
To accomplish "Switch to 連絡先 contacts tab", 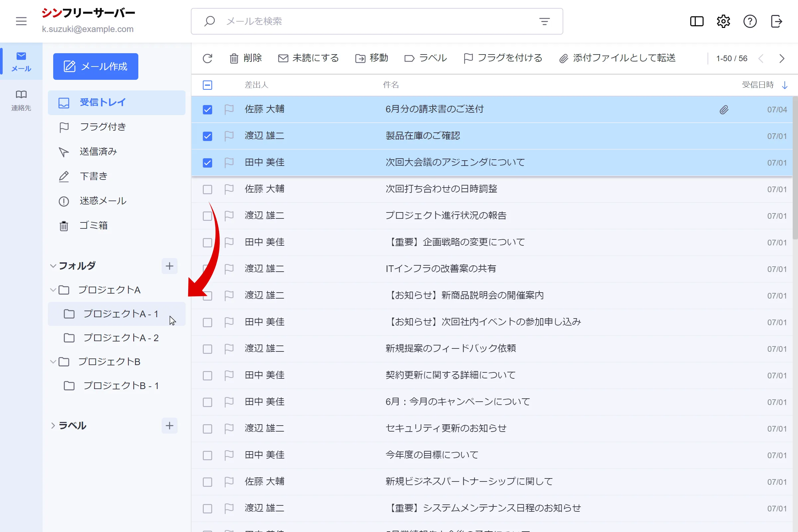I will click(21, 100).
